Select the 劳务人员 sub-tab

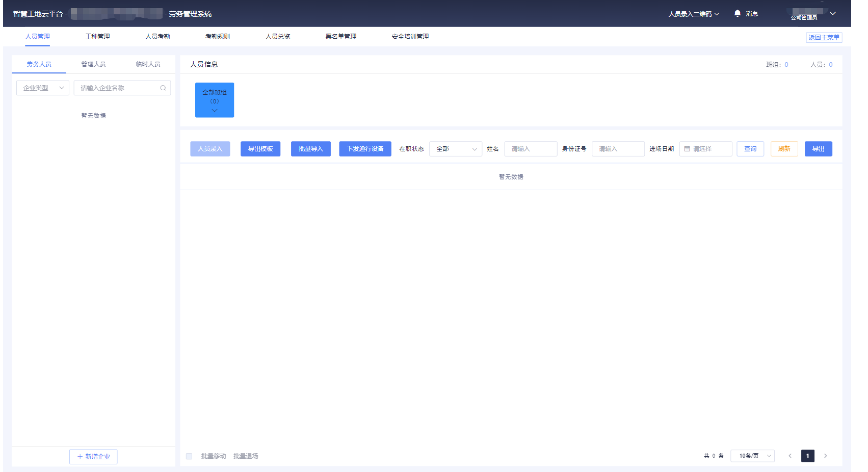(x=39, y=64)
